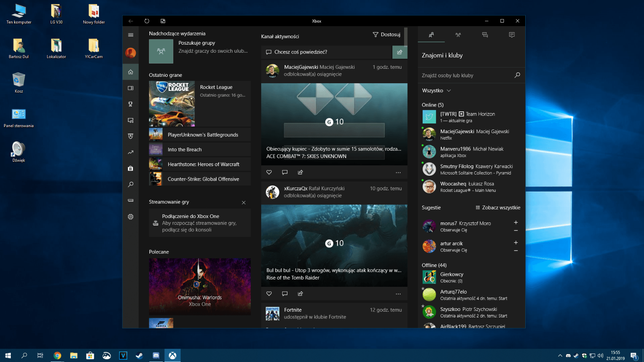Open Rocket League recently played tile
Viewport: 644px width, 362px height.
pyautogui.click(x=200, y=104)
